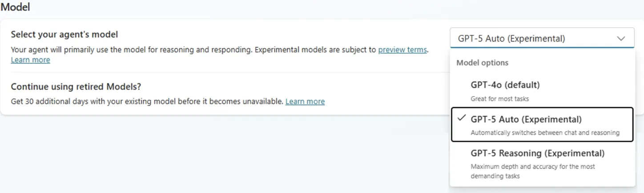Click the "Maximum depth and accuracy" description
Screen dimensions: 644x193
pos(532,167)
